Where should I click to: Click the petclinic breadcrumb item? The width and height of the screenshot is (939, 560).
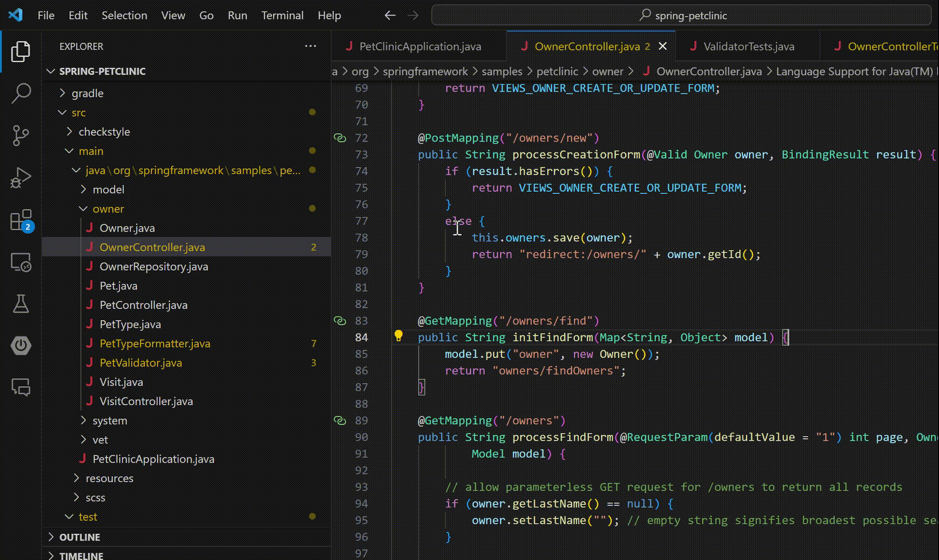click(557, 71)
